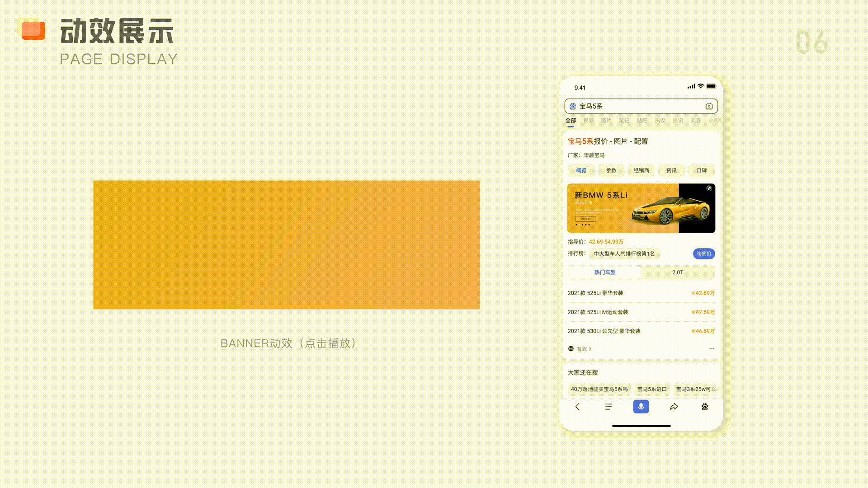Open the 2021款 525Li 豪华套装 row

(641, 293)
